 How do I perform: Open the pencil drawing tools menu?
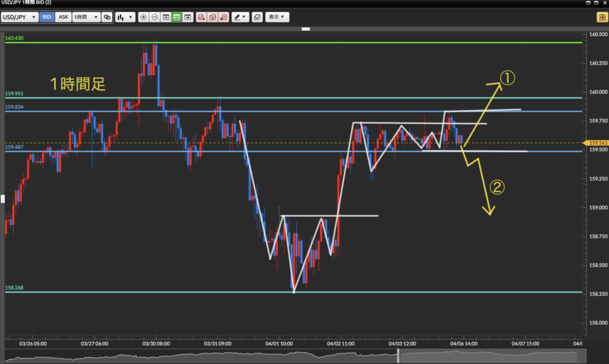[240, 17]
